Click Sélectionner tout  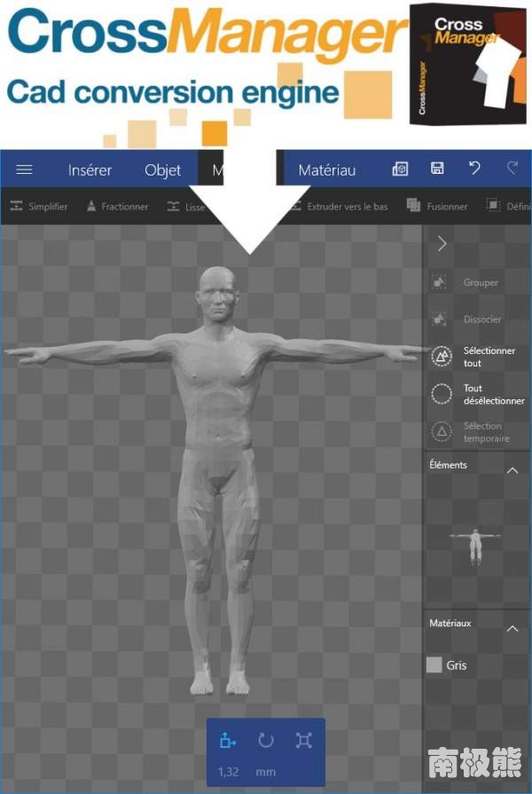pyautogui.click(x=473, y=357)
